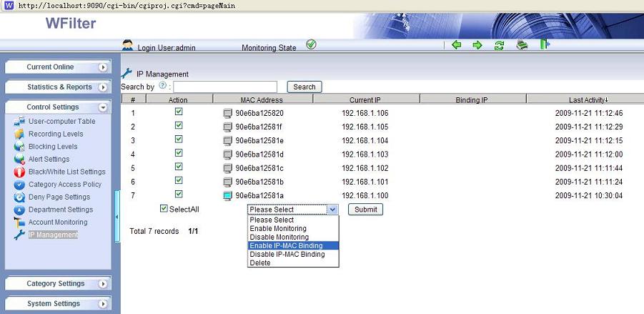Click the Deny Page Settings icon
Image resolution: width=644 pixels, height=314 pixels.
19,197
